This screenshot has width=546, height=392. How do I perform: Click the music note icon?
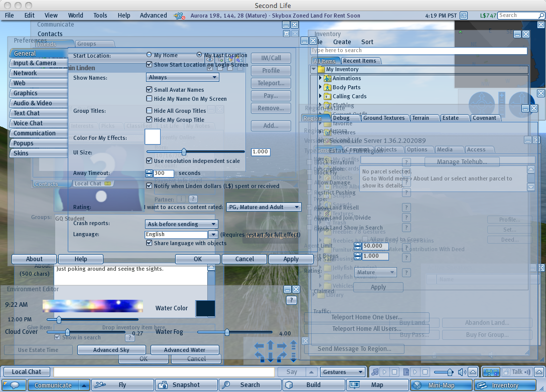pos(375,372)
